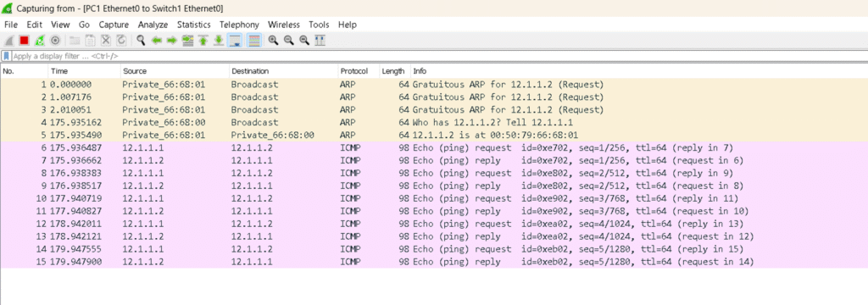Open display filter bookmark menu
This screenshot has height=305, width=868.
pyautogui.click(x=6, y=56)
